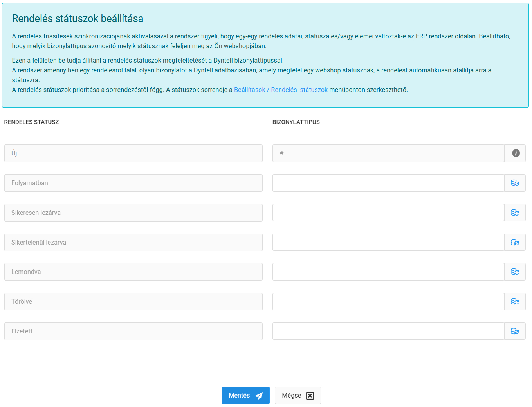
Task: Focus the Fizetett document type field
Action: point(388,331)
